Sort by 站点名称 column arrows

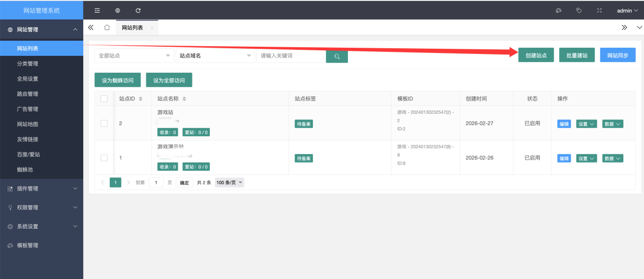click(184, 99)
